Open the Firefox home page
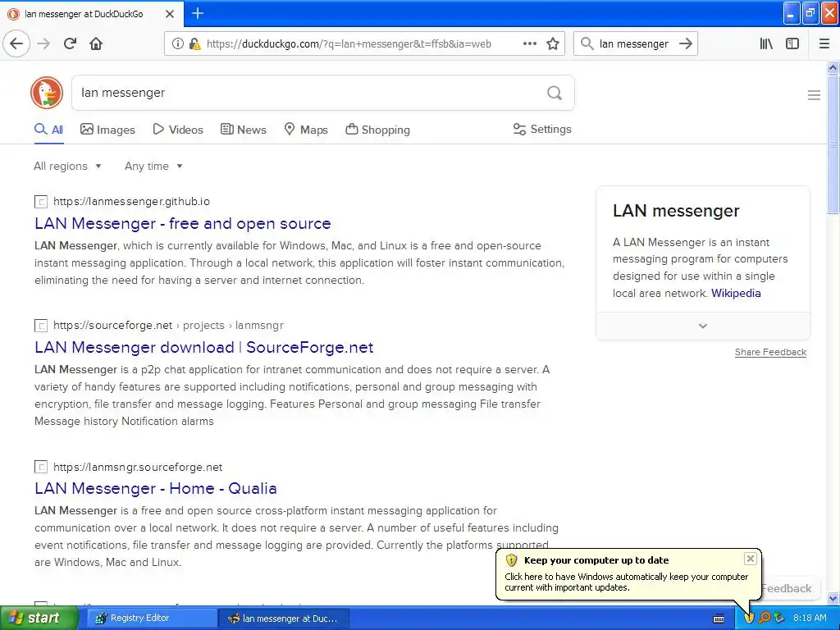Screen dimensions: 840x630 [96, 44]
